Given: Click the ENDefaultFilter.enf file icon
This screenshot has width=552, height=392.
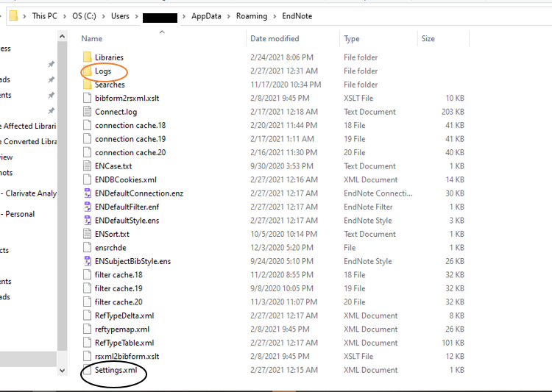Looking at the screenshot, I should click(87, 207).
